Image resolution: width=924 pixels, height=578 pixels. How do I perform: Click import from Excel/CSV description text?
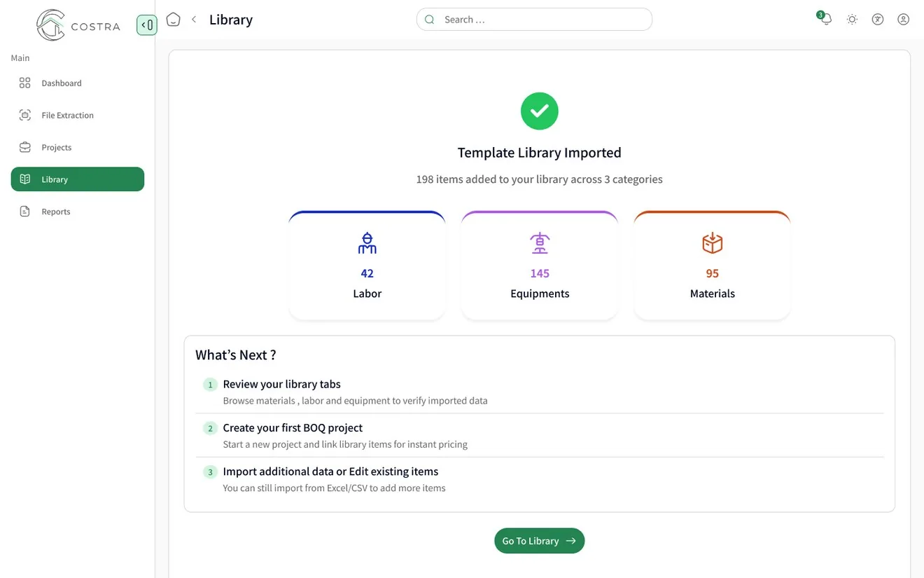334,488
